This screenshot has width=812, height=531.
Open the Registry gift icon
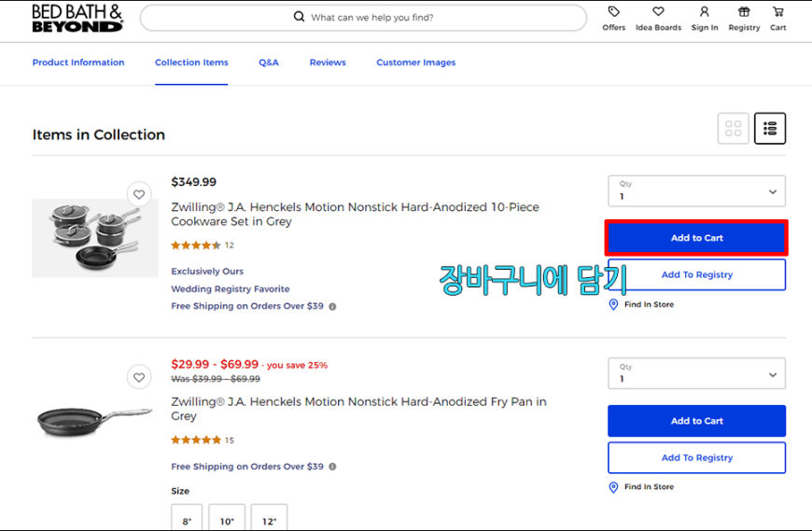pos(744,11)
